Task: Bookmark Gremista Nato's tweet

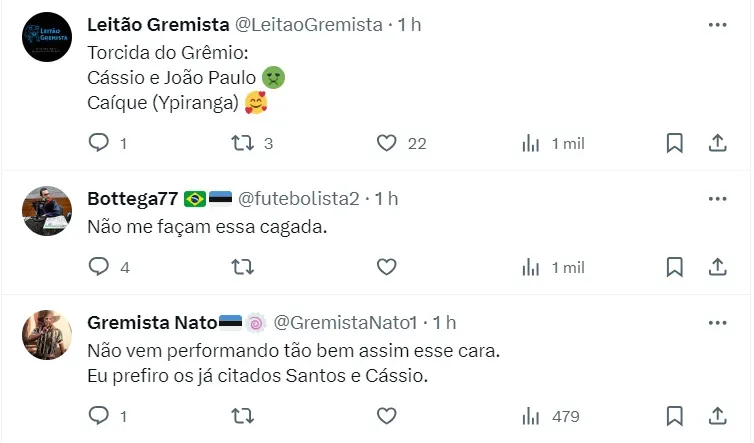Action: 675,415
